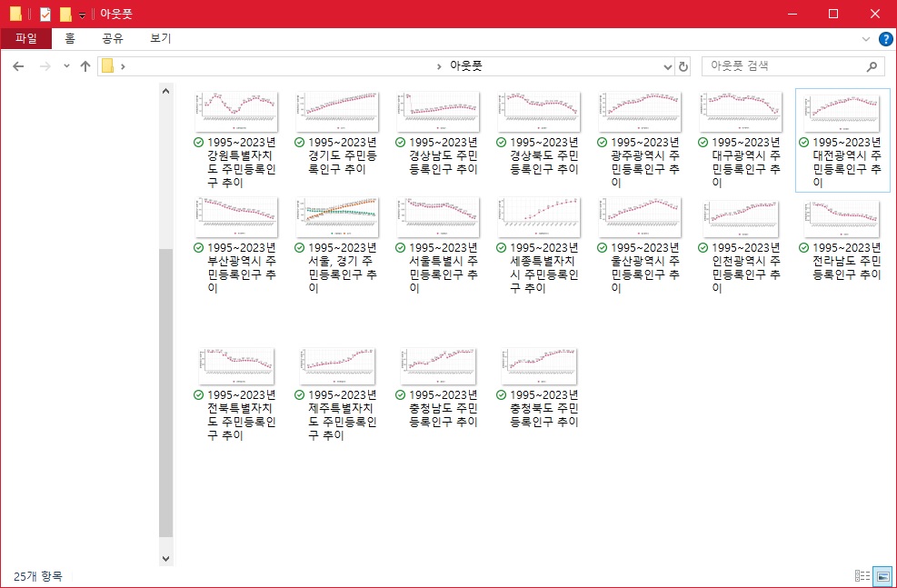Image resolution: width=897 pixels, height=588 pixels.
Task: Open the 공유 ribbon tab
Action: (x=113, y=39)
